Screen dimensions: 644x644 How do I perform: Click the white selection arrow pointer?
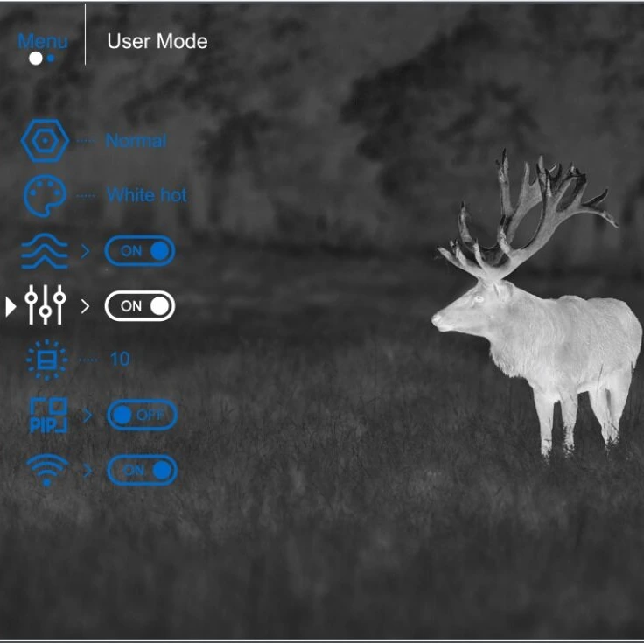pos(10,307)
